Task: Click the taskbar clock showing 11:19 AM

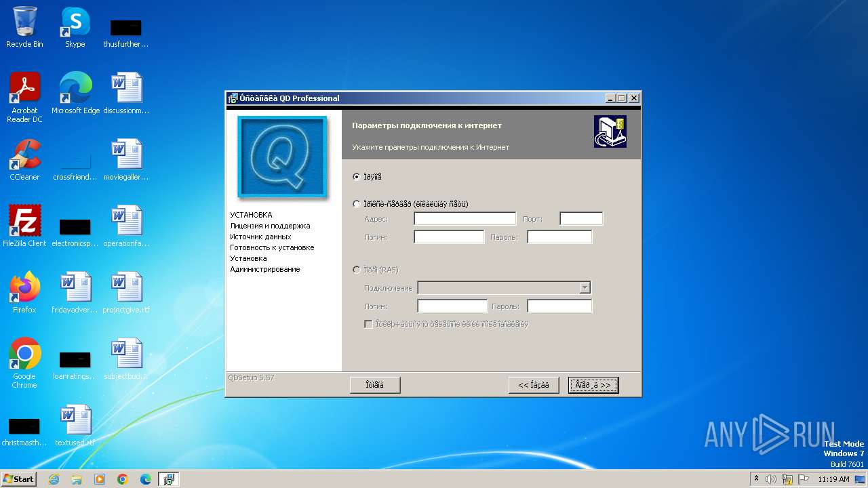Action: click(833, 479)
